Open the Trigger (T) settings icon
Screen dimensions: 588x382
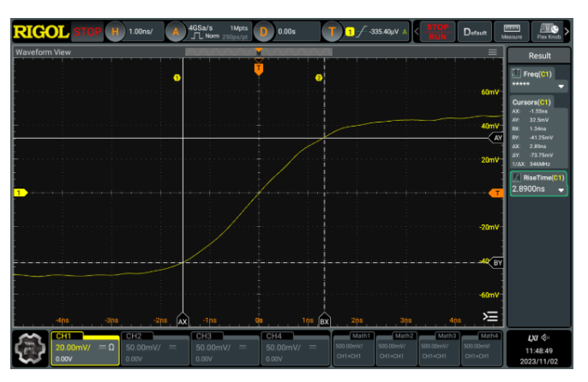tap(332, 32)
